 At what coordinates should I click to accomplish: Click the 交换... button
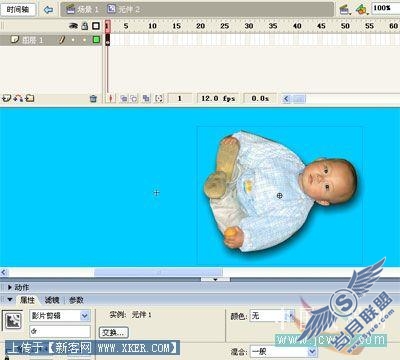point(114,332)
